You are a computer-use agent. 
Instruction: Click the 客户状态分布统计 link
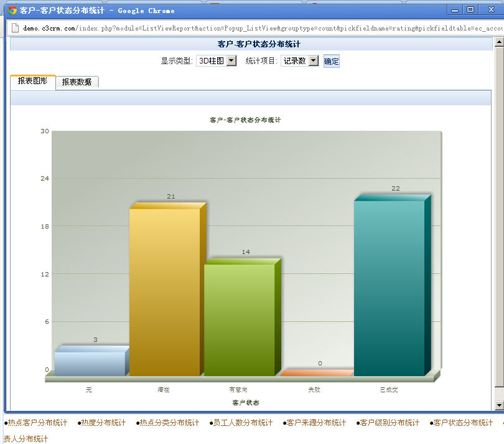point(462,423)
